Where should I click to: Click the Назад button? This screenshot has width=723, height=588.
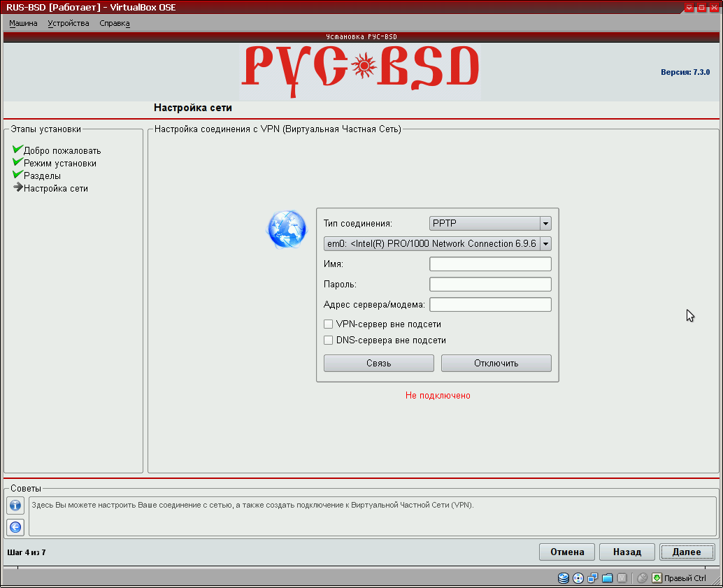click(x=627, y=552)
